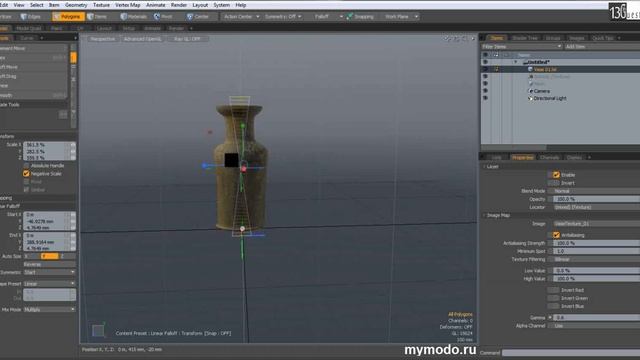Open the Texture Filtering Bilinear dropdown
This screenshot has height=360, width=640.
pos(596,260)
